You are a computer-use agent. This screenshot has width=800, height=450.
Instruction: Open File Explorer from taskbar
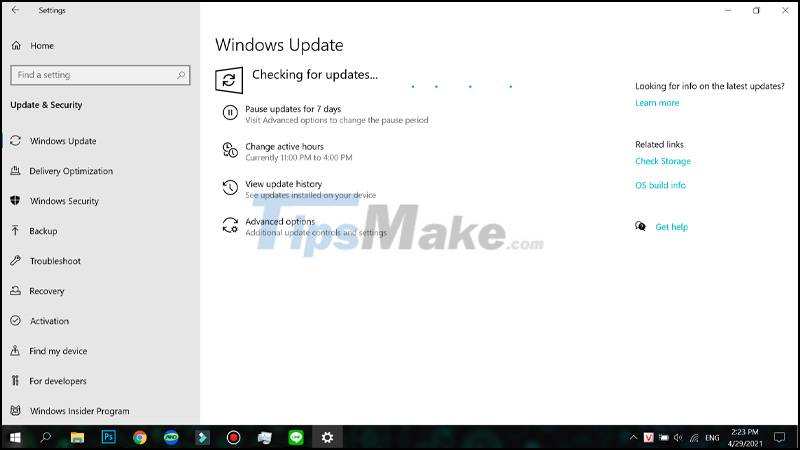tap(78, 437)
